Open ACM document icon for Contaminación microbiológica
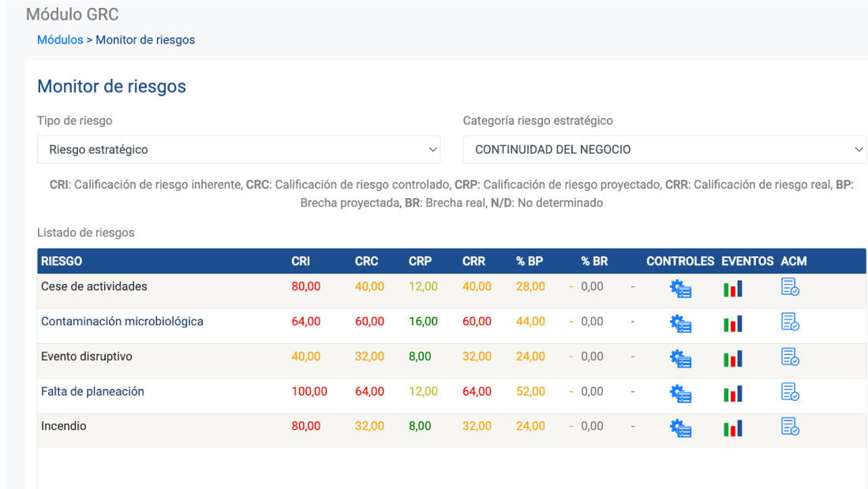868x489 pixels. pyautogui.click(x=790, y=321)
